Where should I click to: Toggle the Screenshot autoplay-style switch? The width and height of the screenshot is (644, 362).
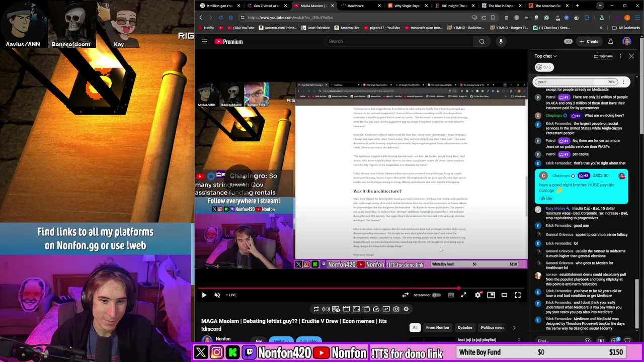click(x=436, y=295)
